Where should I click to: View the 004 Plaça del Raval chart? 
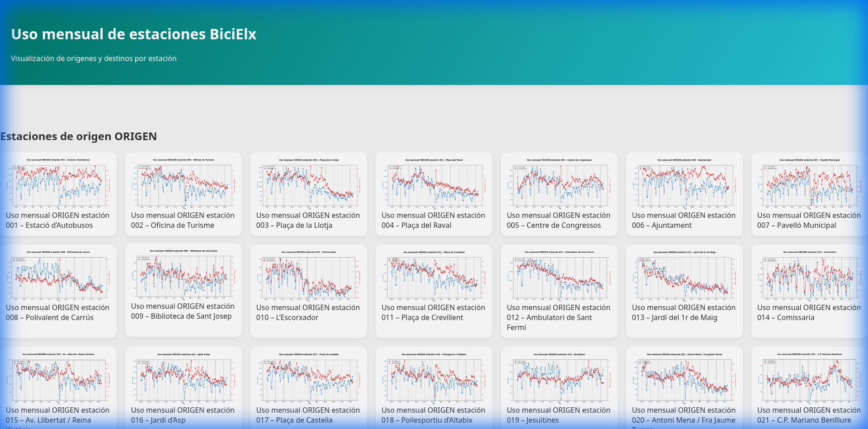pos(434,183)
